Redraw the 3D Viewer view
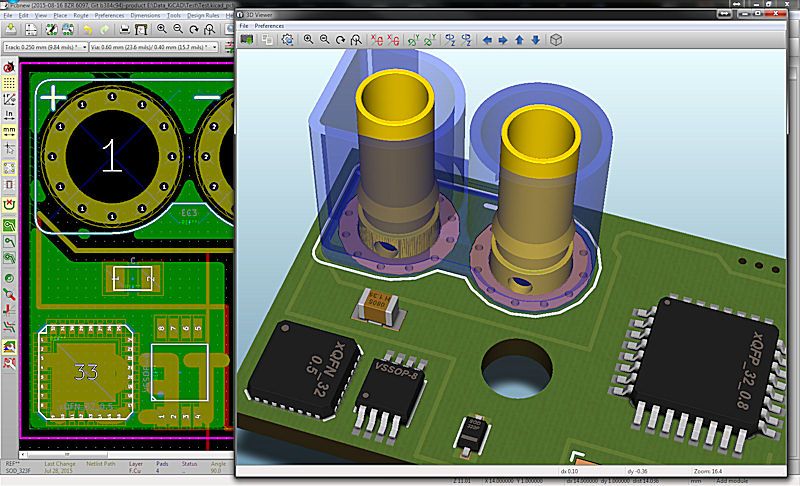 click(340, 40)
